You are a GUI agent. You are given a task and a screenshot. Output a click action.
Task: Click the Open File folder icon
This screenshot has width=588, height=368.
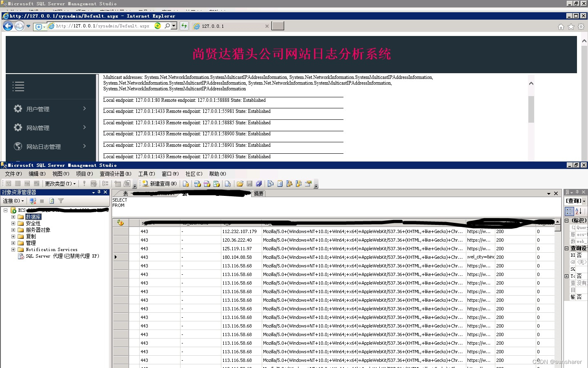pos(240,184)
